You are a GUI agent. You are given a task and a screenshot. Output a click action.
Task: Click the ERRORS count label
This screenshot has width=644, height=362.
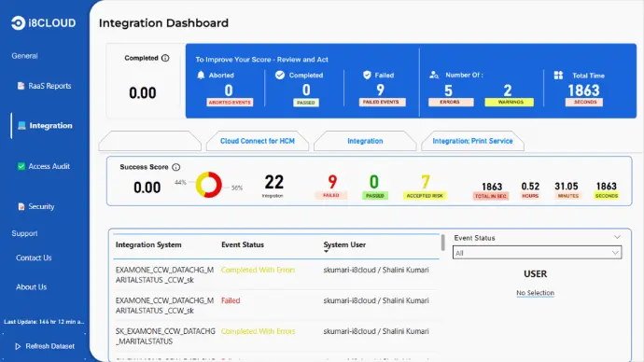[450, 102]
